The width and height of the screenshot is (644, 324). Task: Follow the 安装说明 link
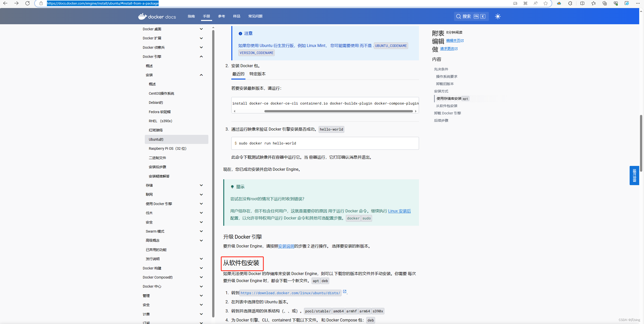point(286,246)
